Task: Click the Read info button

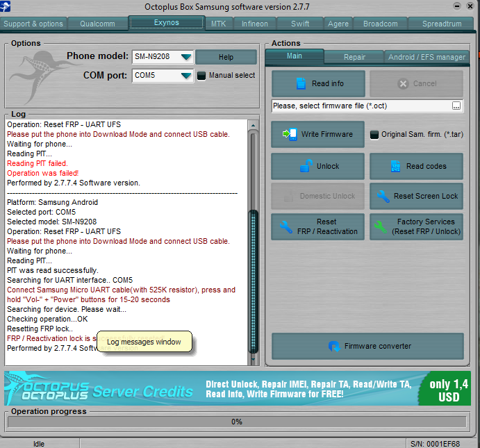Action: (318, 83)
